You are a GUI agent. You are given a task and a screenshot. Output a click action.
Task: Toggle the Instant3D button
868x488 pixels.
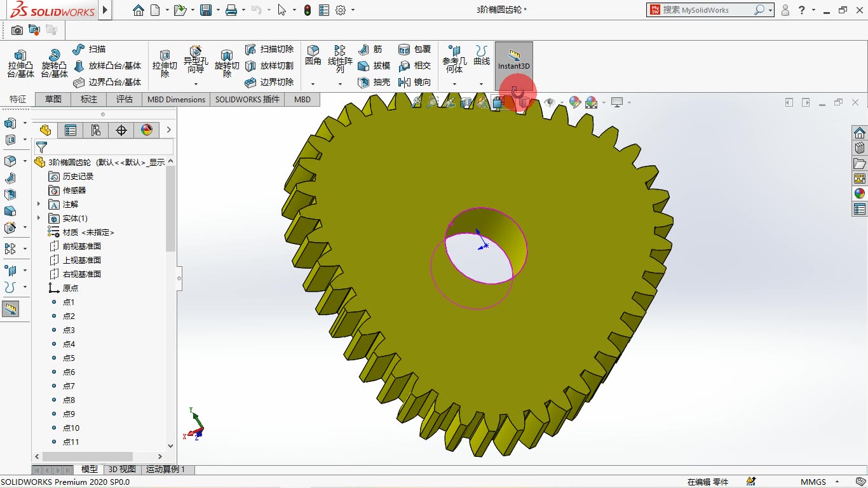(x=513, y=60)
